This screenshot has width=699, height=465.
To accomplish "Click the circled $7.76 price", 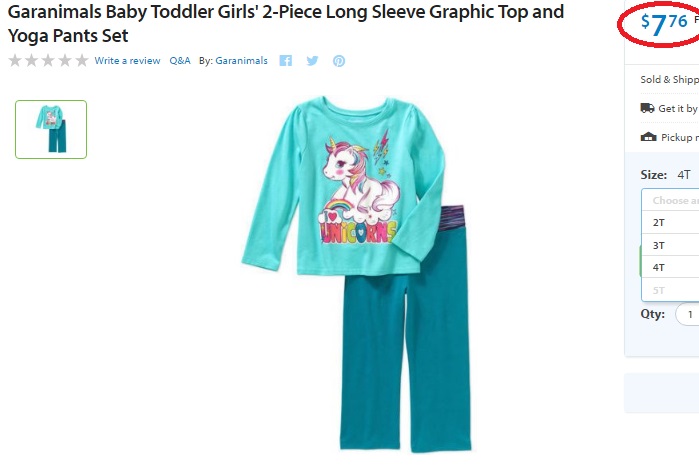I will pyautogui.click(x=664, y=23).
